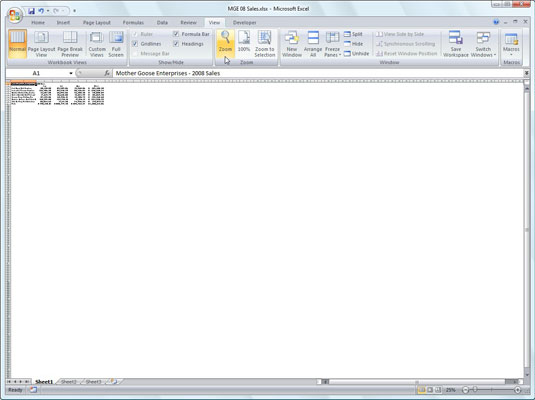
Task: Open Page Break Preview
Action: [70, 44]
